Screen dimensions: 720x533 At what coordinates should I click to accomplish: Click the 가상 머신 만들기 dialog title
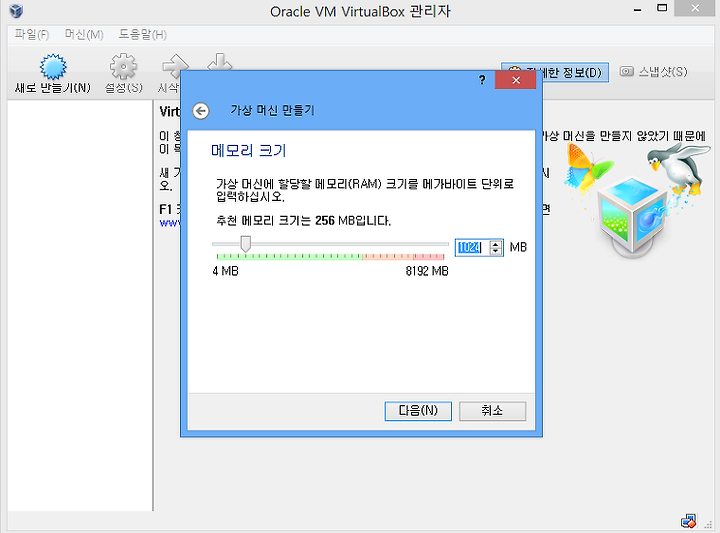click(272, 110)
